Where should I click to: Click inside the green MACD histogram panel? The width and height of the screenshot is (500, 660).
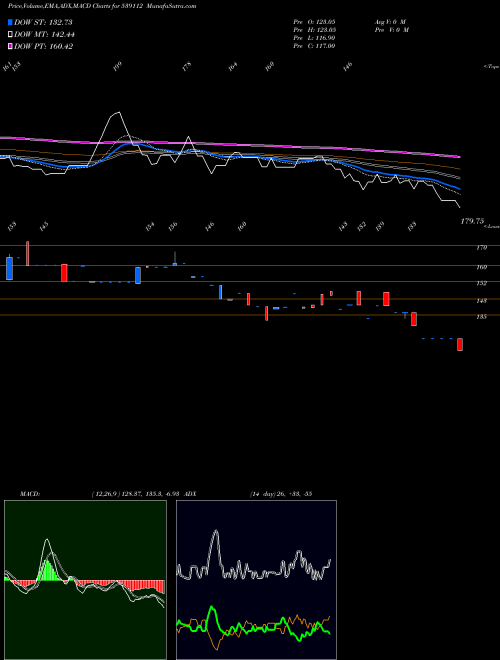(x=85, y=580)
